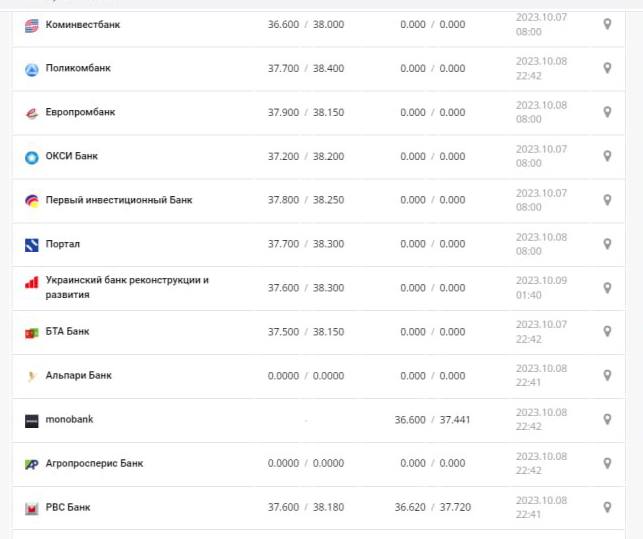The height and width of the screenshot is (539, 643).
Task: Click the Поликомбанк logo icon
Action: click(x=31, y=69)
